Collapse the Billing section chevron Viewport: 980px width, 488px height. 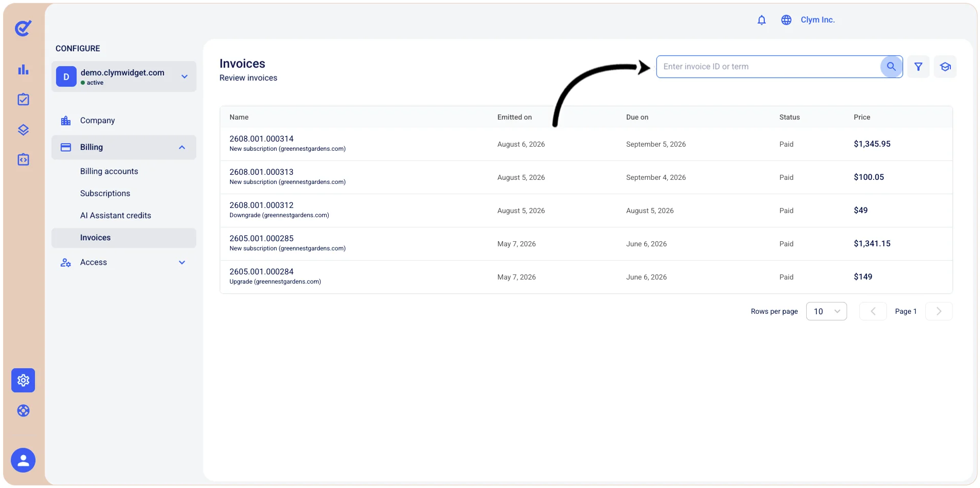pyautogui.click(x=182, y=147)
